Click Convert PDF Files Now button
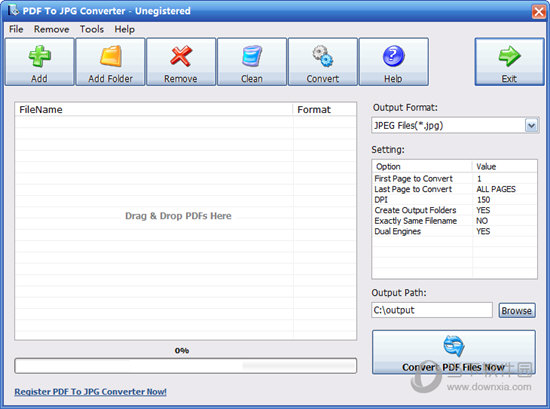Image resolution: width=550 pixels, height=409 pixels. (454, 352)
